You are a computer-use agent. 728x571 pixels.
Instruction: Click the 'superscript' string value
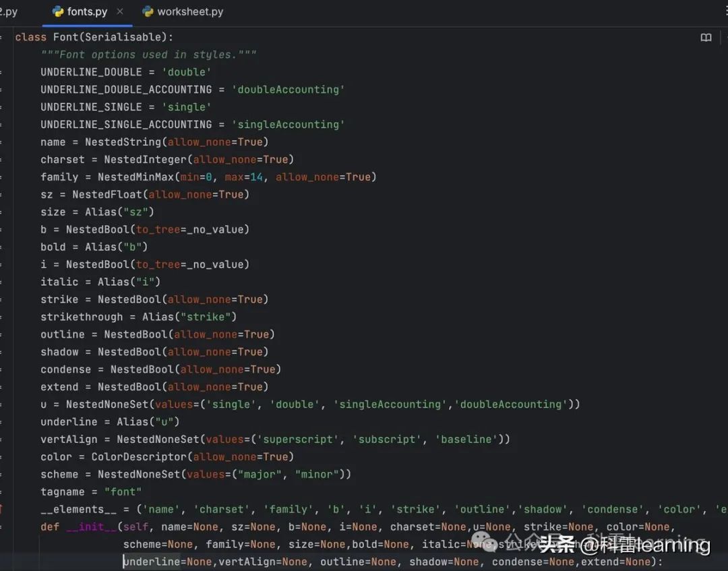298,439
